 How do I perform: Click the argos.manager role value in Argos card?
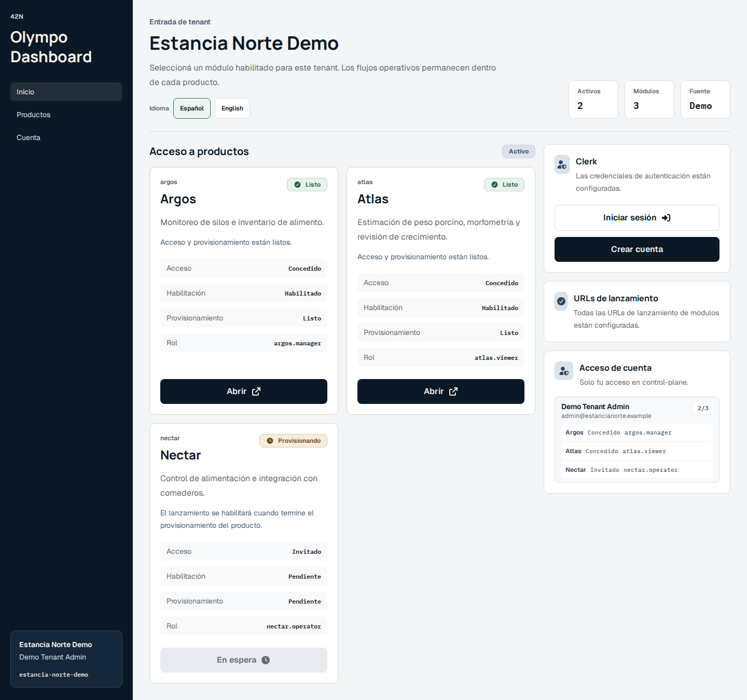(297, 343)
